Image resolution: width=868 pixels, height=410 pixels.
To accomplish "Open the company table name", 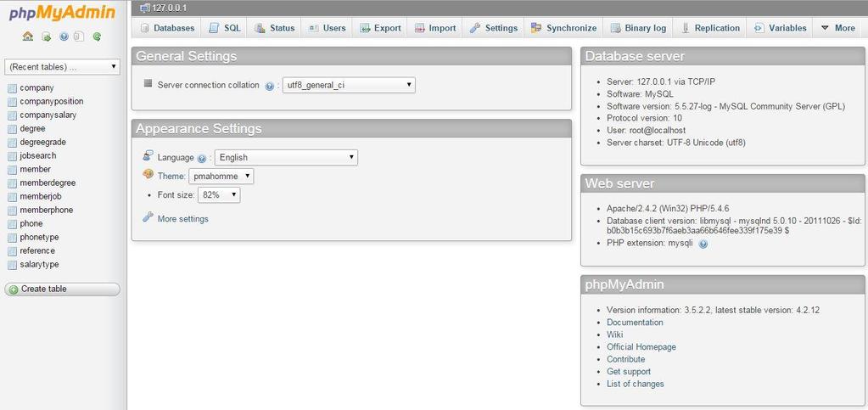I will pos(36,88).
